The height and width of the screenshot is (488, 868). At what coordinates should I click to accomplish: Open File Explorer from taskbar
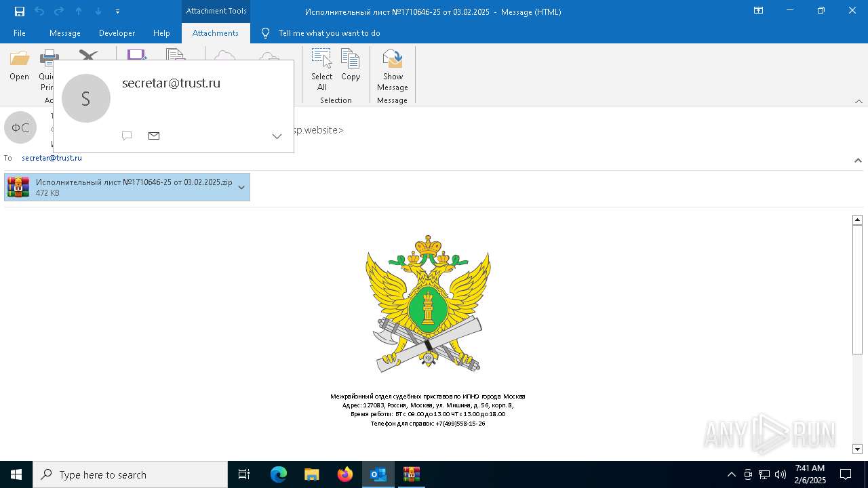[312, 474]
